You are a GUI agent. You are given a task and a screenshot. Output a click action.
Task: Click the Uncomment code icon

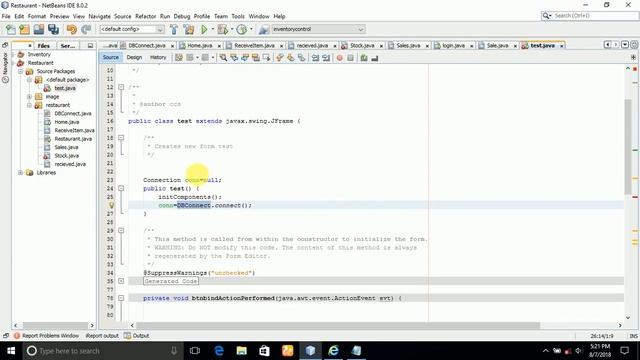click(x=375, y=58)
